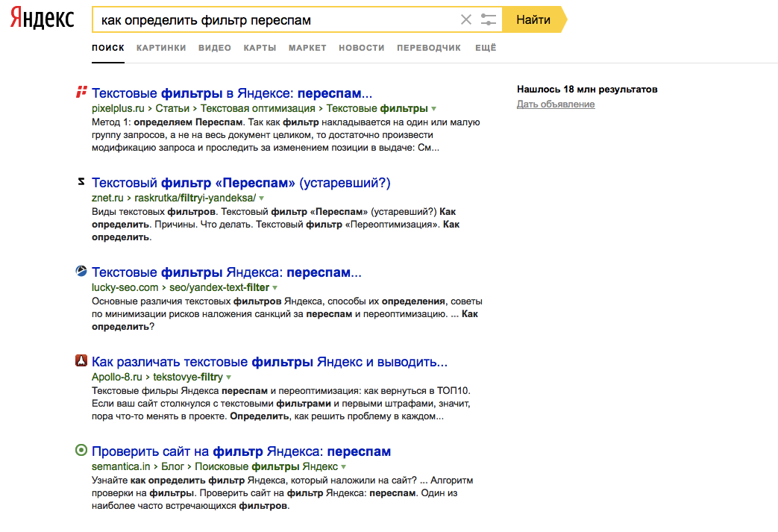Open the Текстовые фильтры breadcrumb under pixelplus.ru
The height and width of the screenshot is (532, 778).
pyautogui.click(x=377, y=108)
